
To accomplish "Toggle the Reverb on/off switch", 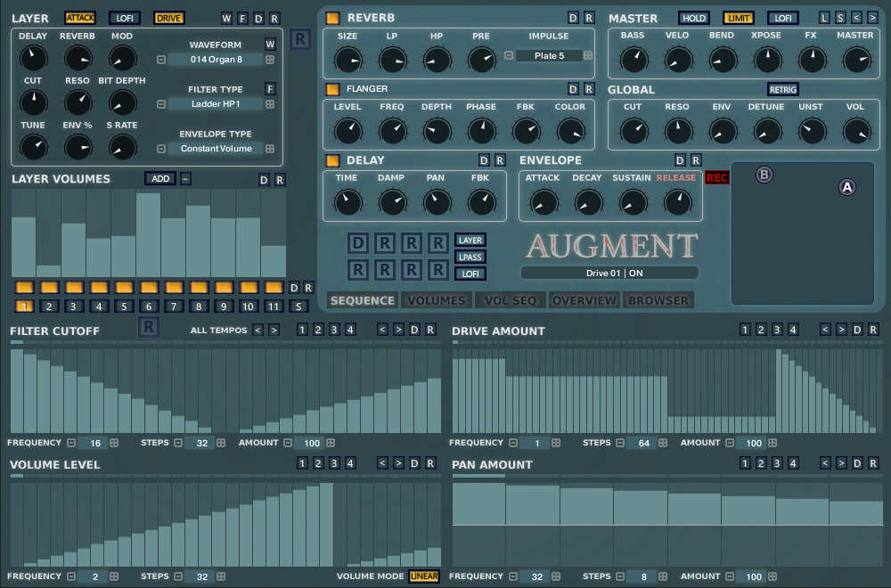I will click(x=332, y=18).
